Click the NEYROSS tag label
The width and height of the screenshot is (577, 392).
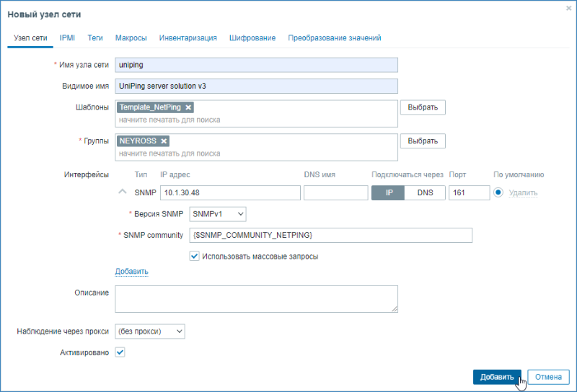pyautogui.click(x=138, y=141)
